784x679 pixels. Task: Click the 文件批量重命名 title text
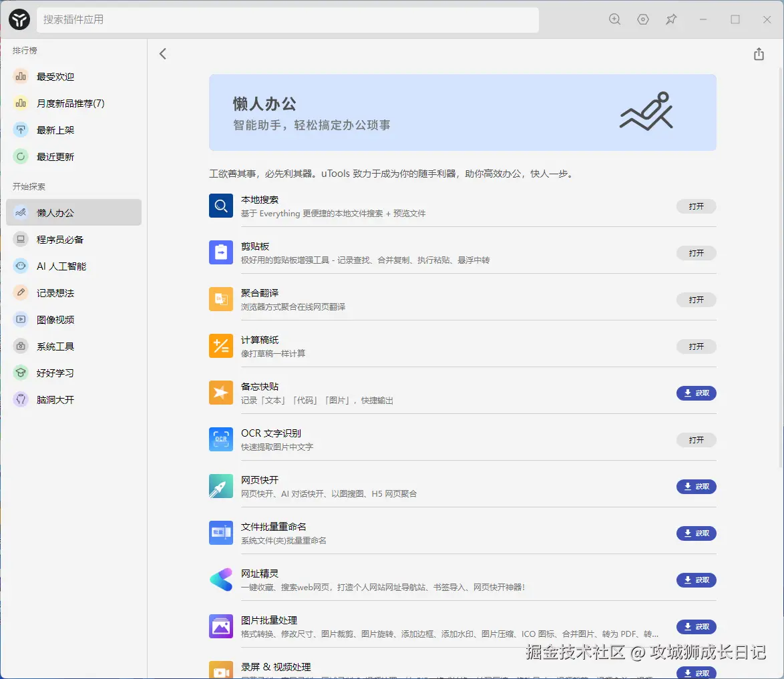coord(274,527)
